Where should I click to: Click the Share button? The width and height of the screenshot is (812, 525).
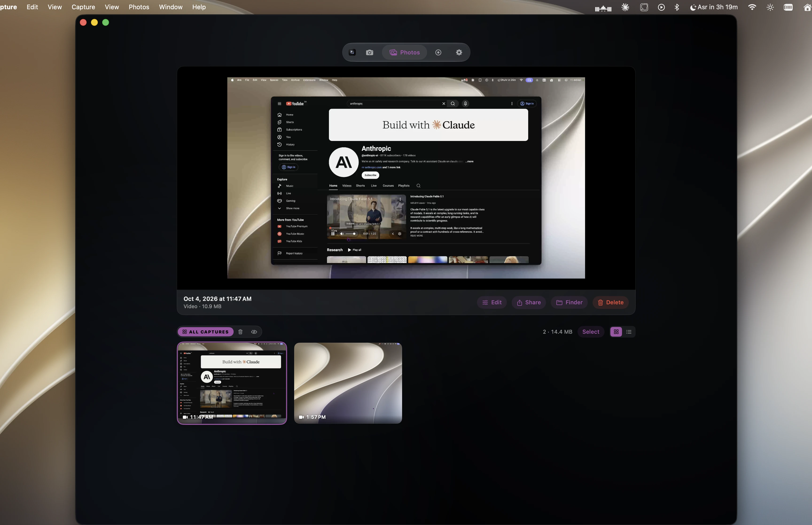(x=528, y=302)
